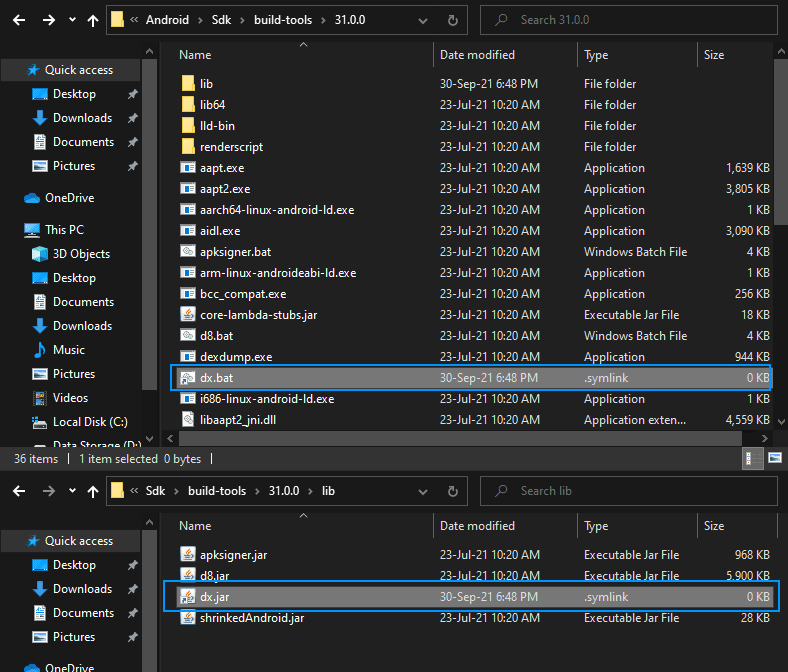Select the shrinkedAndroid.jar file icon
The width and height of the screenshot is (788, 672).
coord(187,618)
